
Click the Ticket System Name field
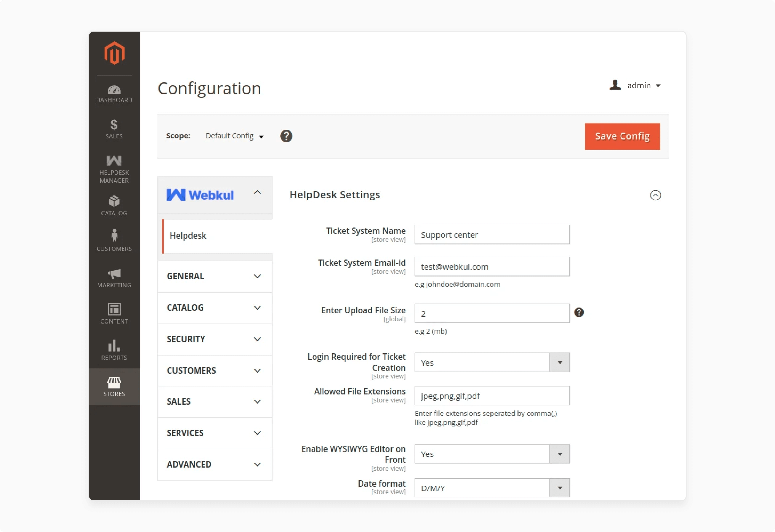pyautogui.click(x=492, y=234)
